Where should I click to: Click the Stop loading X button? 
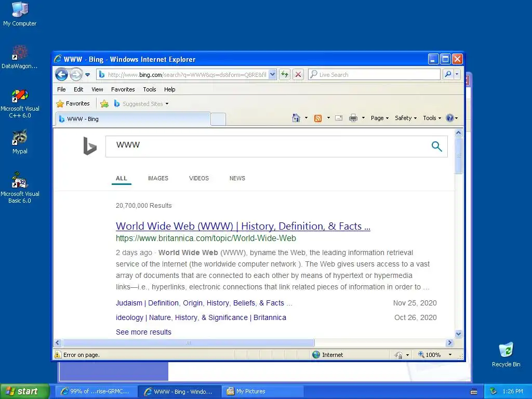(298, 74)
